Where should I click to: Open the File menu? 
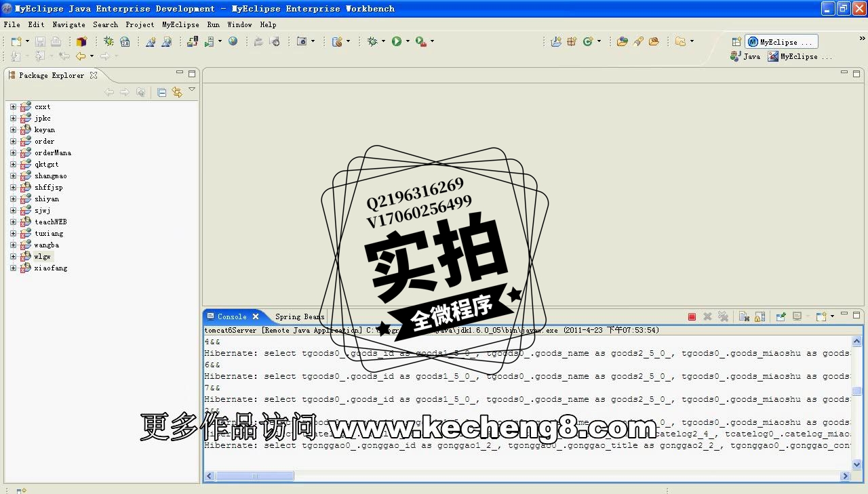tap(12, 24)
